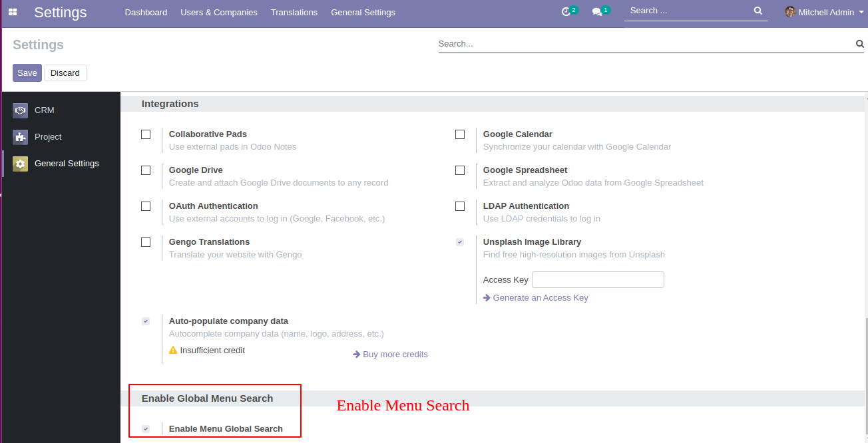Open the apps grid menu icon
868x443 pixels.
[13, 12]
